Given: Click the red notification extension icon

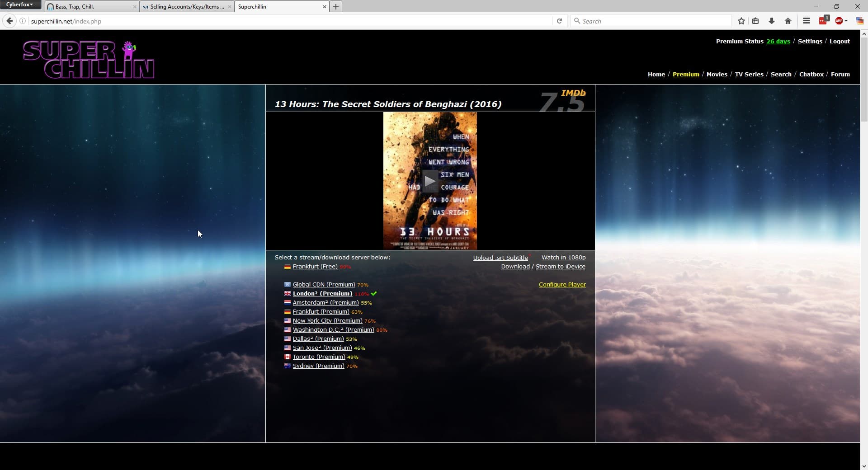Looking at the screenshot, I should [824, 20].
